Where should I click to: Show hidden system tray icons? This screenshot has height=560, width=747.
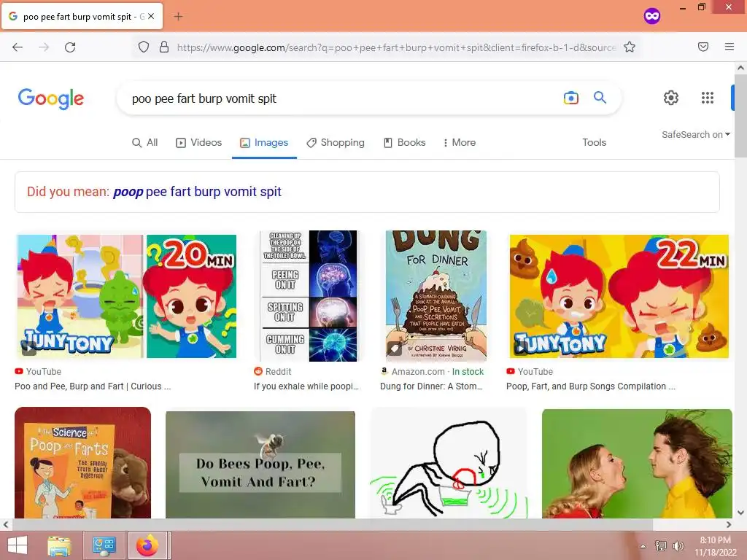[643, 546]
